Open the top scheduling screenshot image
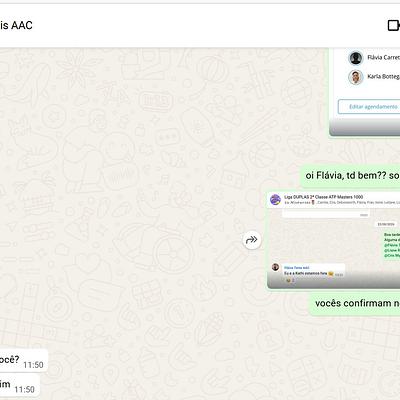This screenshot has width=400, height=400. tap(365, 92)
